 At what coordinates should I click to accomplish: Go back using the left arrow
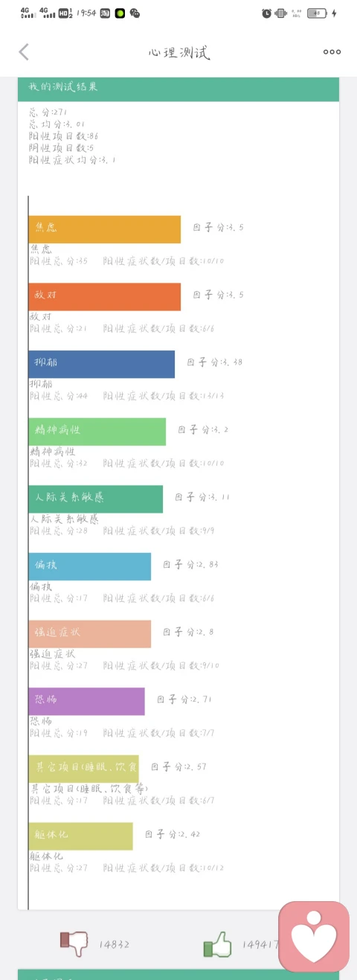tap(24, 51)
